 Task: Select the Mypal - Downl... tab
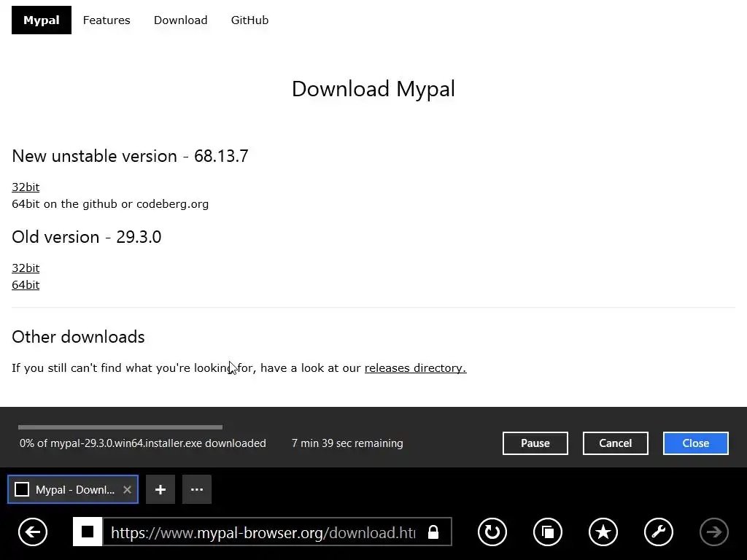[x=73, y=489]
